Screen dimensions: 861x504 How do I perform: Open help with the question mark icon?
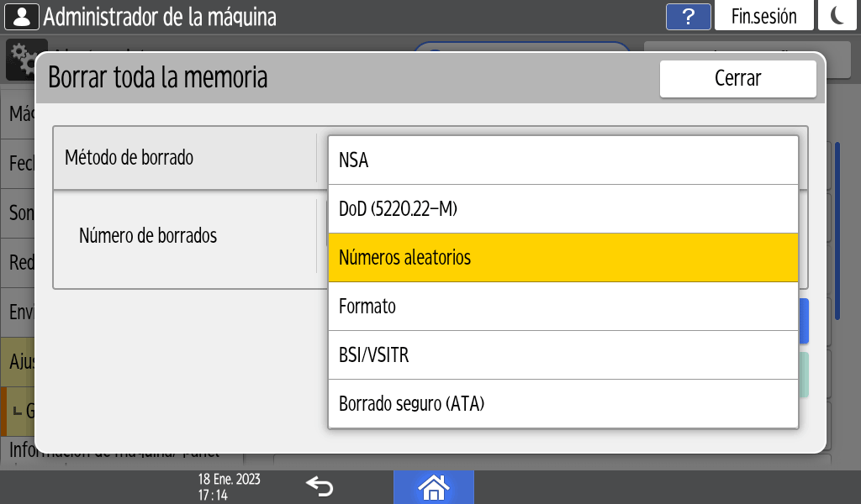pos(689,16)
